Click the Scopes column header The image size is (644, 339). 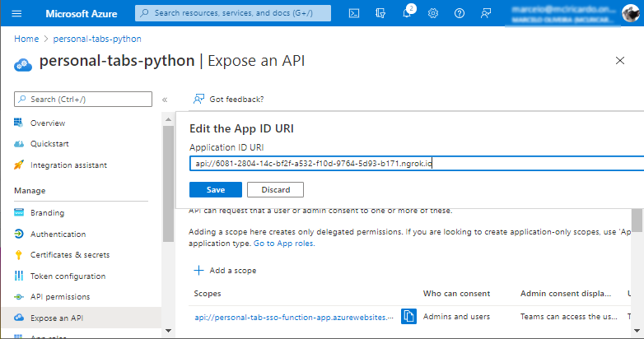click(x=208, y=294)
